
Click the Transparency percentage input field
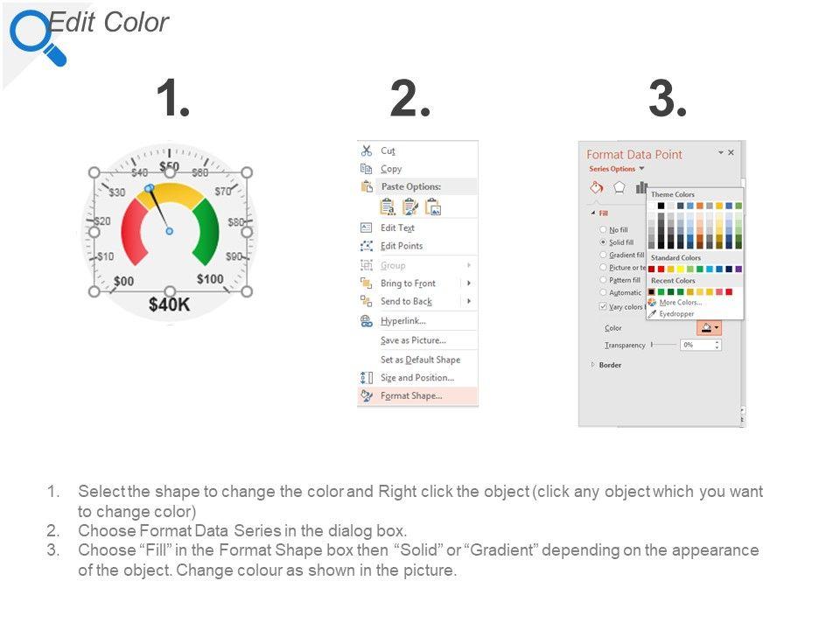pyautogui.click(x=697, y=345)
